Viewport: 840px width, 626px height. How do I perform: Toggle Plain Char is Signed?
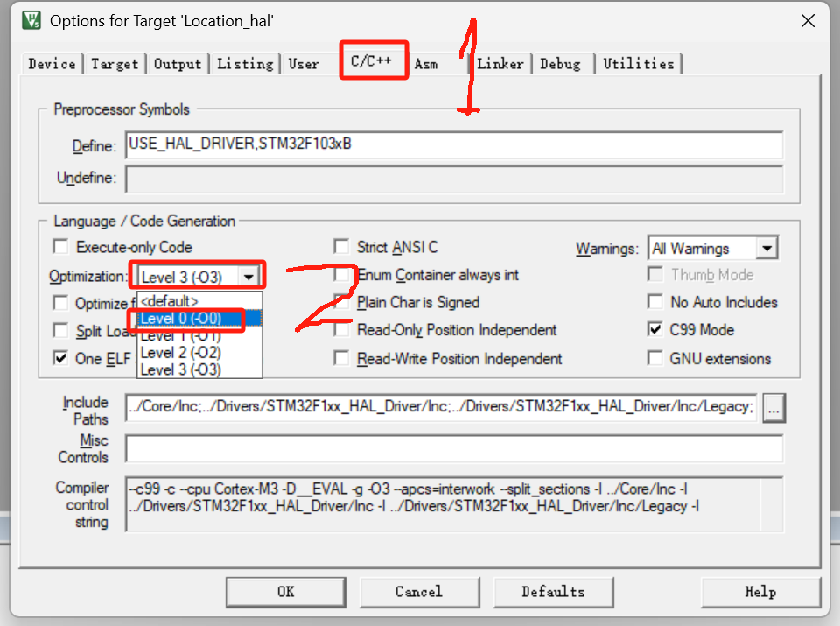tap(341, 302)
